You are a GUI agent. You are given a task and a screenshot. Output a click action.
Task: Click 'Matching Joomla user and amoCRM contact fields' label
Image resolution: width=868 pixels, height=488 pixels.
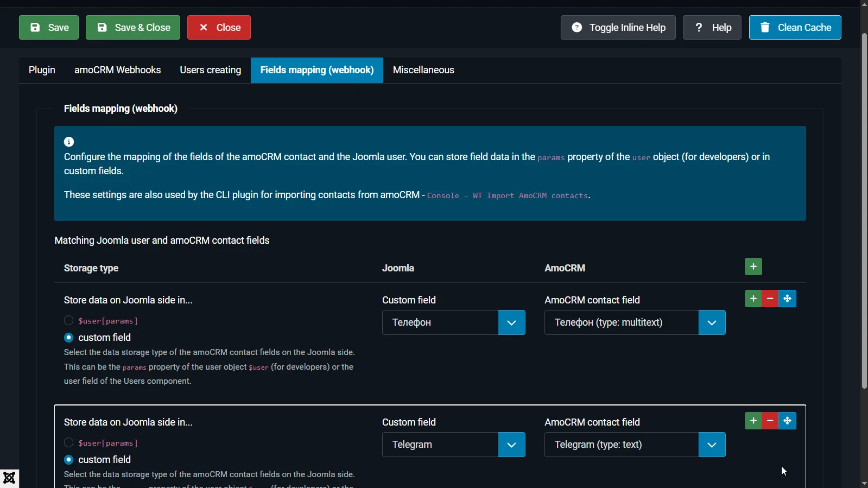coord(162,240)
